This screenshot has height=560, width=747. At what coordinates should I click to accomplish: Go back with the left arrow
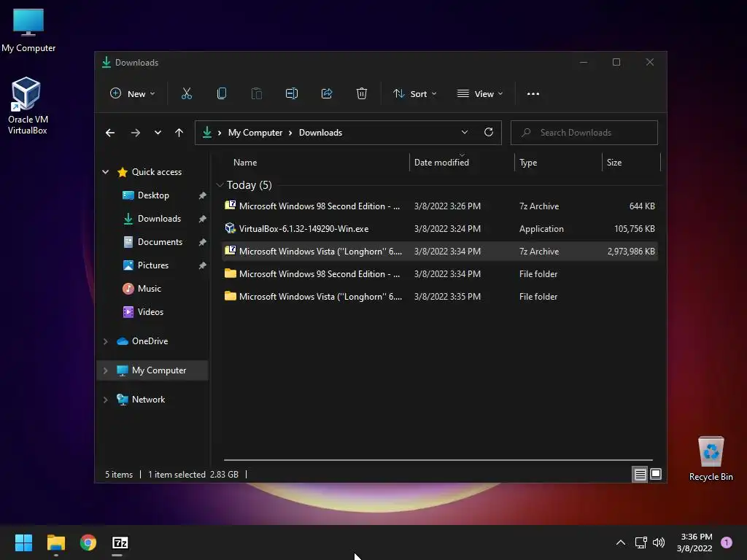[110, 133]
